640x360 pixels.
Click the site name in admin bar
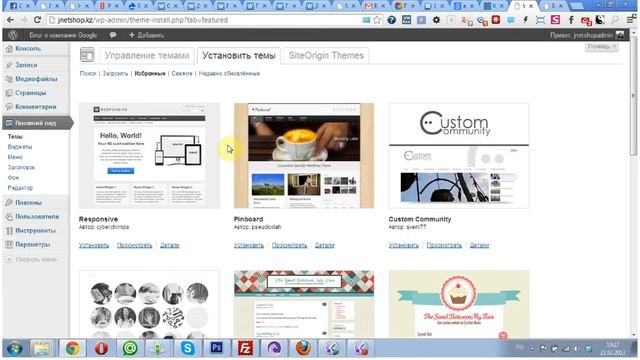click(63, 35)
